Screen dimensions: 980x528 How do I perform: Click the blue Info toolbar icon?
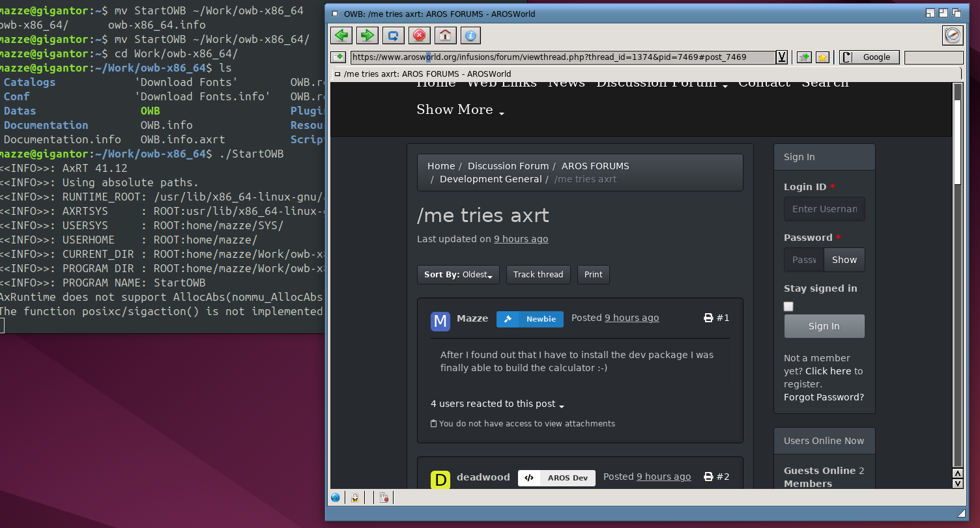[470, 35]
